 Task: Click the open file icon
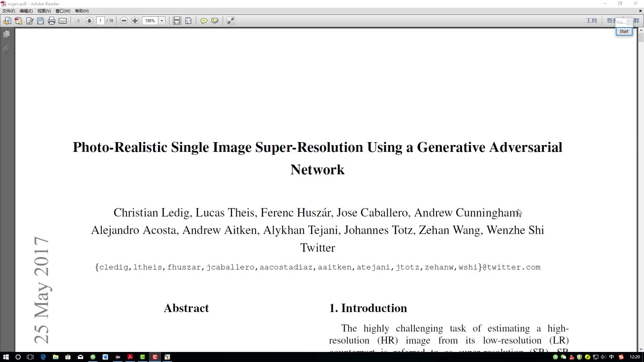7,20
